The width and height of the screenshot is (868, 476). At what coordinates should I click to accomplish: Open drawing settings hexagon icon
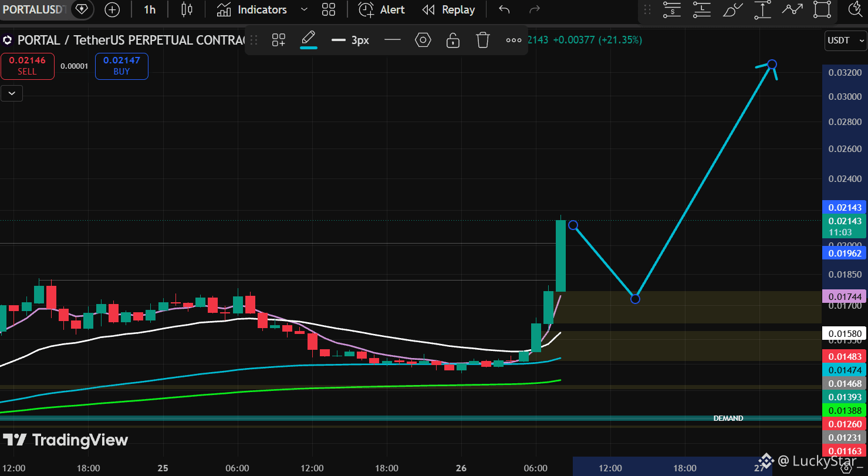pos(423,40)
